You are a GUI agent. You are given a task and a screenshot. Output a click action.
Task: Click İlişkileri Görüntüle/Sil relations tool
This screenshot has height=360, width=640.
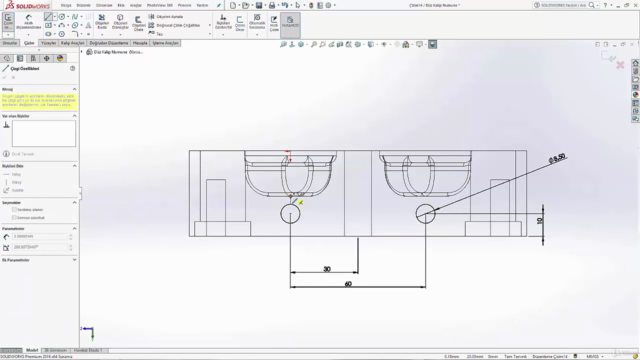223,22
